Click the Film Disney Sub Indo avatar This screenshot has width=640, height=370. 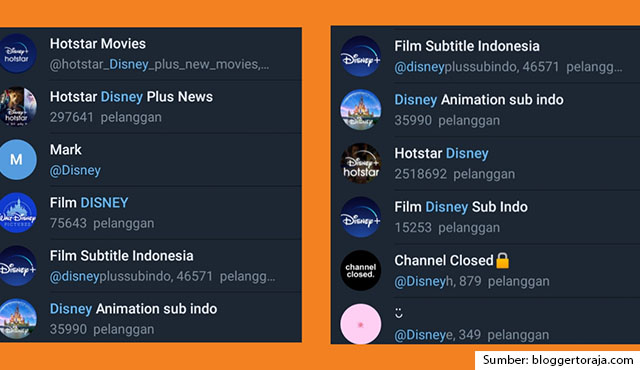coord(361,217)
